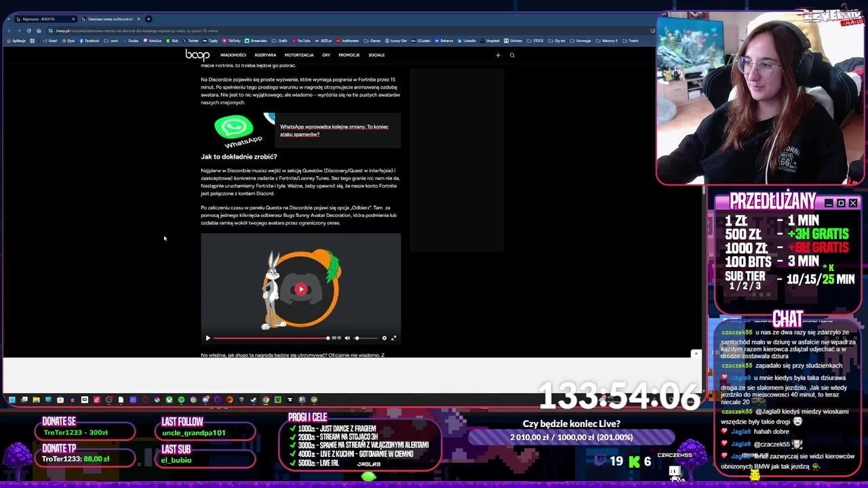Open the Gmail bookmark
868x488 pixels.
click(50, 41)
